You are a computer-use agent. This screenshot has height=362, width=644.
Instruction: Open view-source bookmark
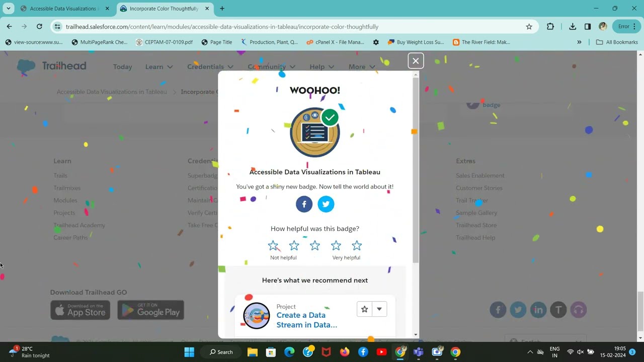pos(34,42)
